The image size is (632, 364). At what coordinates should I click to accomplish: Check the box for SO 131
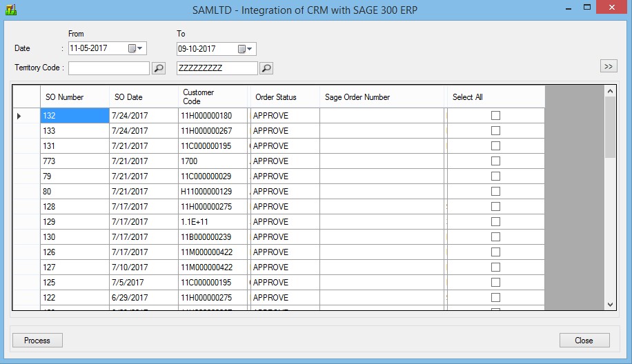point(496,145)
